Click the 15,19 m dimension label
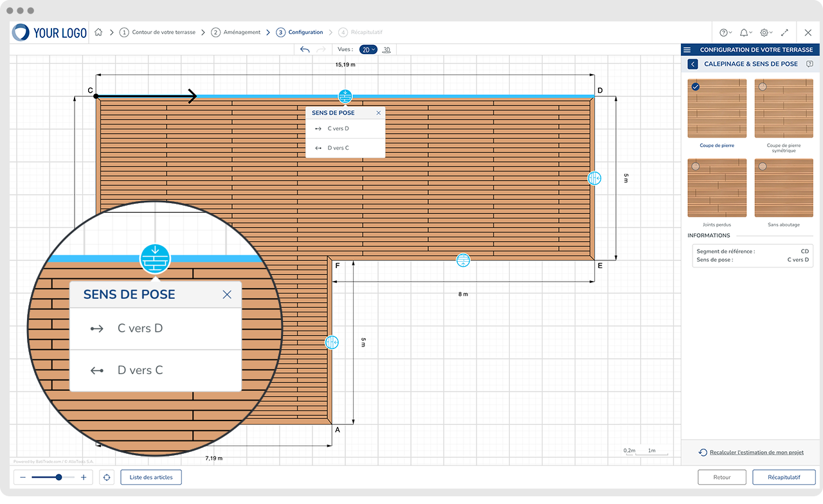 click(x=345, y=65)
